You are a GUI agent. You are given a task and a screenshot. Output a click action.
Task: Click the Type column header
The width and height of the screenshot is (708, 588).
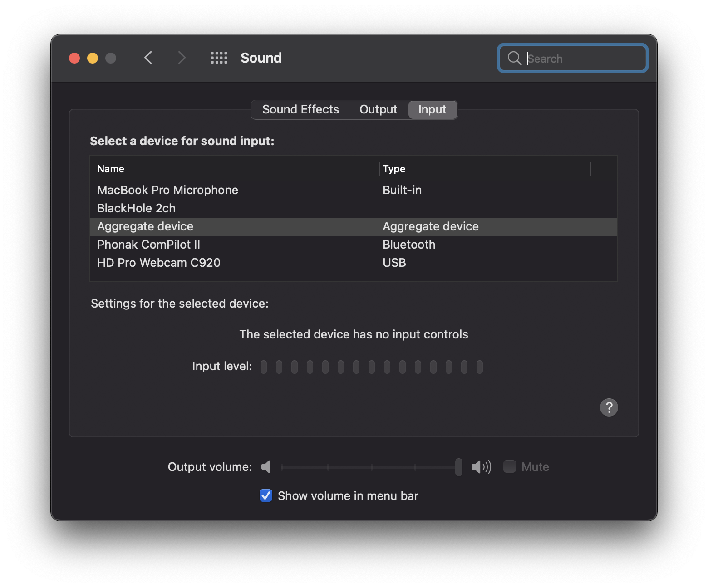(485, 169)
